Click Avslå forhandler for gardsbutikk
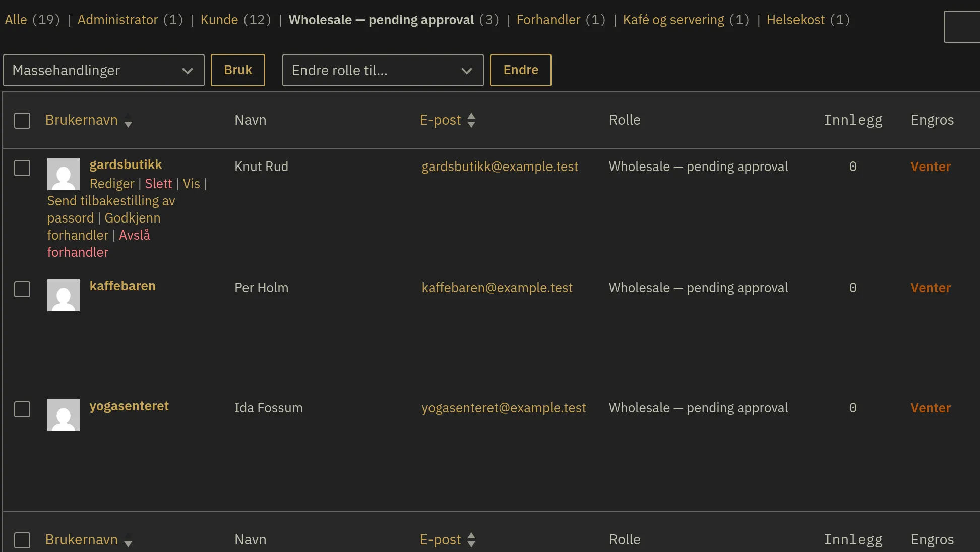 99,244
